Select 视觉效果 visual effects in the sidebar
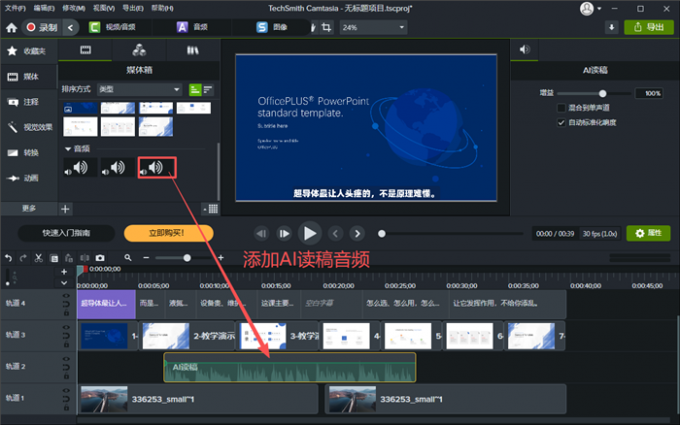Viewport: 680px width, 425px height. point(27,127)
